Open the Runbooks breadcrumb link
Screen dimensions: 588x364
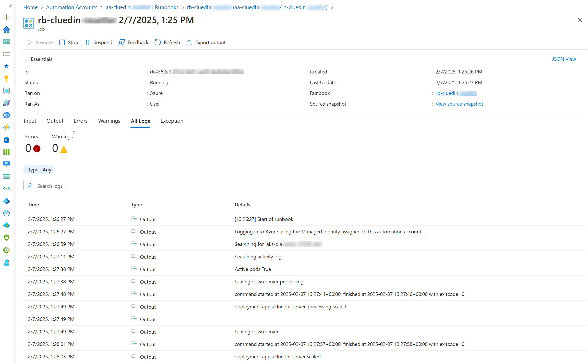[x=166, y=7]
